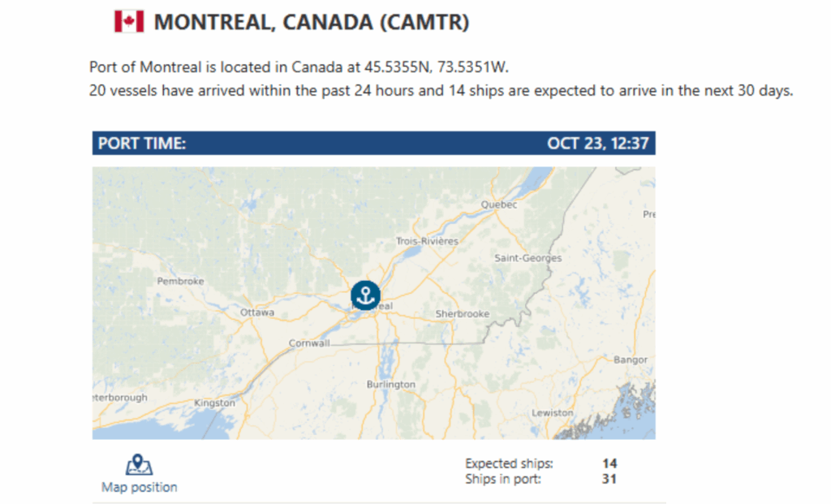Click Sherbrooke on the map
Image resolution: width=831 pixels, height=504 pixels.
pyautogui.click(x=463, y=313)
